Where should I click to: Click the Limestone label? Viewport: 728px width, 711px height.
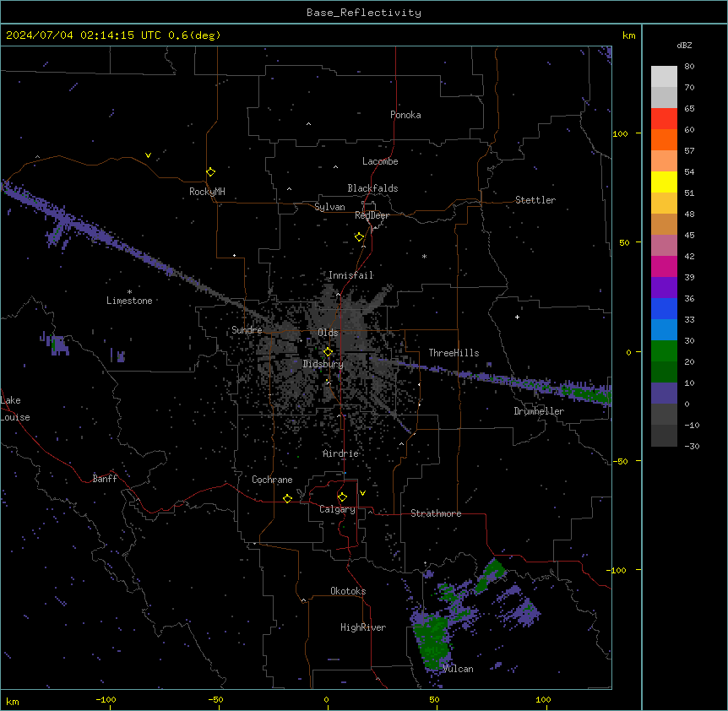coord(129,301)
